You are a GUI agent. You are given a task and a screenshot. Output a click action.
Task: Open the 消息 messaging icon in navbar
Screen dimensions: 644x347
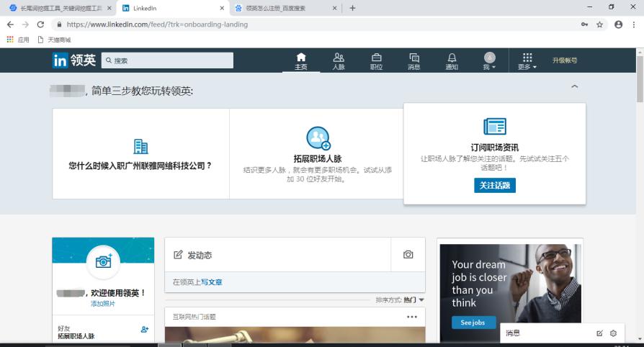414,60
